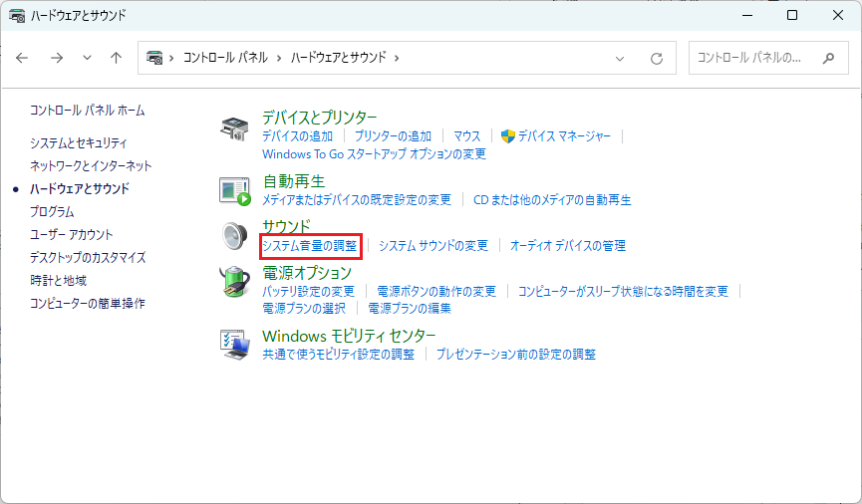862x504 pixels.
Task: Click バッテリ設定の変更 link
Action: point(308,291)
